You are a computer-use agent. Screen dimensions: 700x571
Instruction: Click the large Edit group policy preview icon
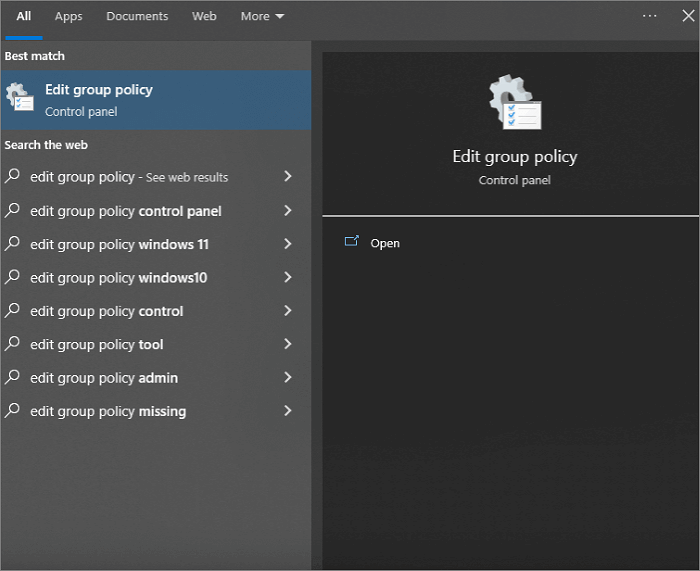515,102
